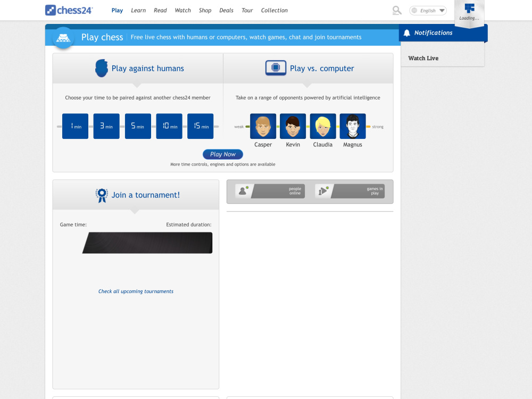Viewport: 532px width, 399px height.
Task: Click the Casper name label
Action: [263, 145]
